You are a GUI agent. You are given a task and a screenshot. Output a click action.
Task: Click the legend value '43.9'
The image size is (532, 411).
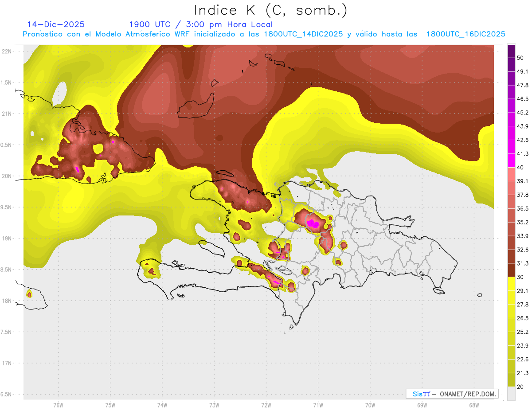coord(523,126)
